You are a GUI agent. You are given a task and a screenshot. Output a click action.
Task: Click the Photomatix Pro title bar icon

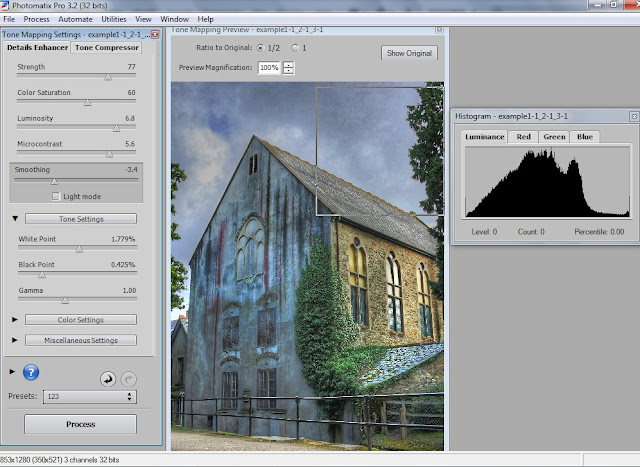[6, 6]
